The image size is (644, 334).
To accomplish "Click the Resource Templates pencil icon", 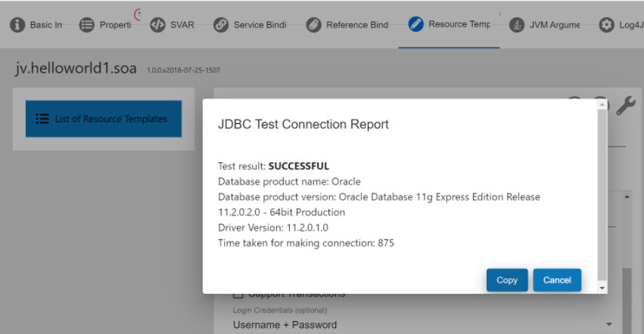I will point(415,24).
